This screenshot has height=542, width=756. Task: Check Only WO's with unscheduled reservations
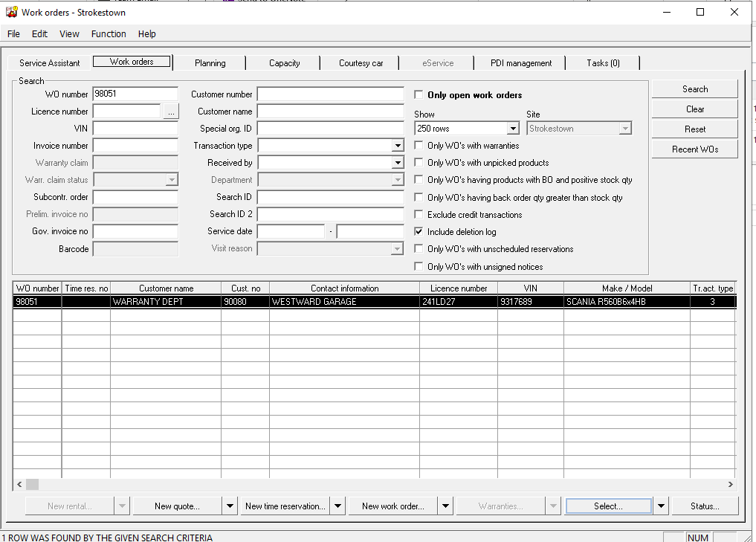click(x=419, y=248)
